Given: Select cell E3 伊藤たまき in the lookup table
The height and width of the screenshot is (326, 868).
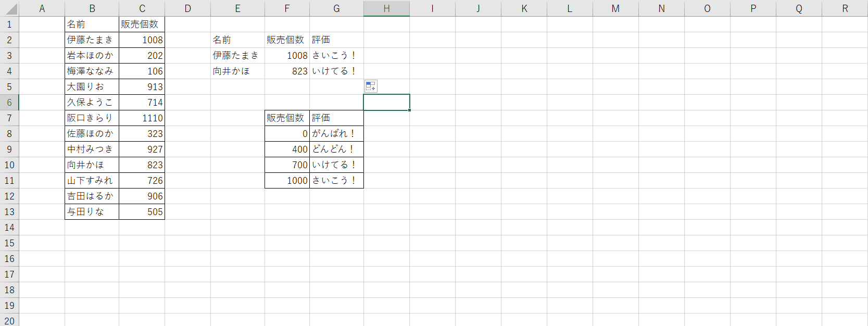Looking at the screenshot, I should tap(238, 56).
